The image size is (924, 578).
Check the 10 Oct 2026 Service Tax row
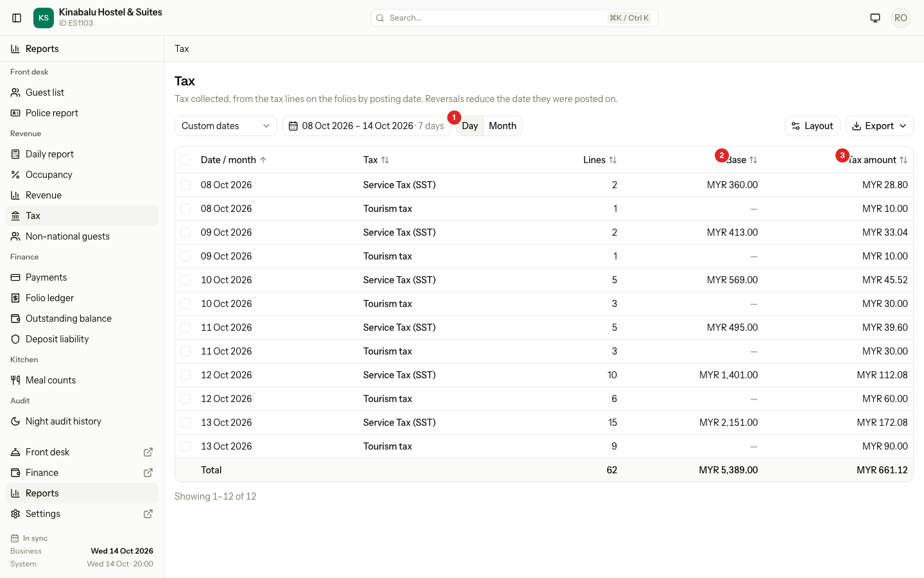click(185, 280)
